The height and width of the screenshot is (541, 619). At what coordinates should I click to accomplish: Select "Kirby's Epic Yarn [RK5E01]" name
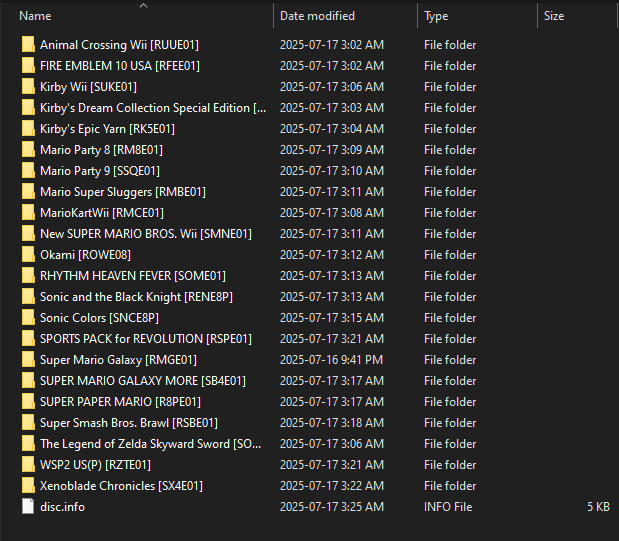107,128
